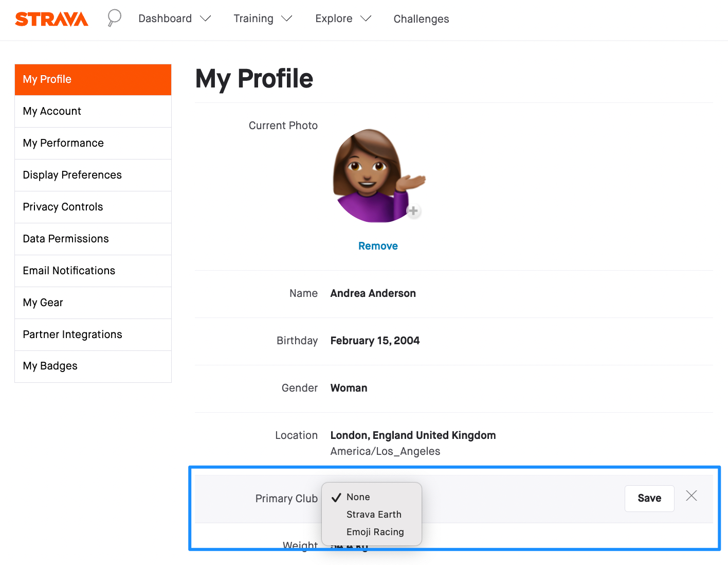The image size is (728, 565).
Task: Click the checkmark next to None
Action: (337, 497)
